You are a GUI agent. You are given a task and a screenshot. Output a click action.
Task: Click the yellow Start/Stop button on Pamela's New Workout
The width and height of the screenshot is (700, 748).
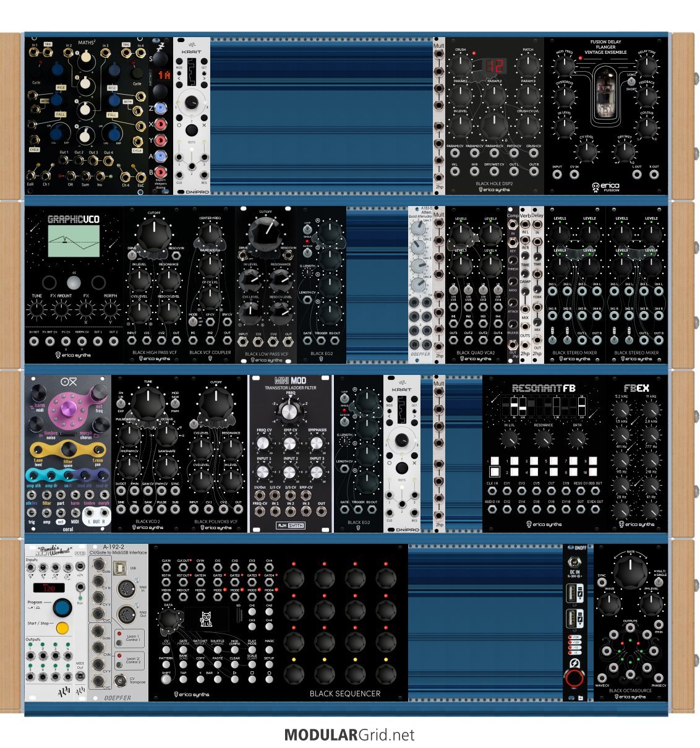[x=62, y=628]
